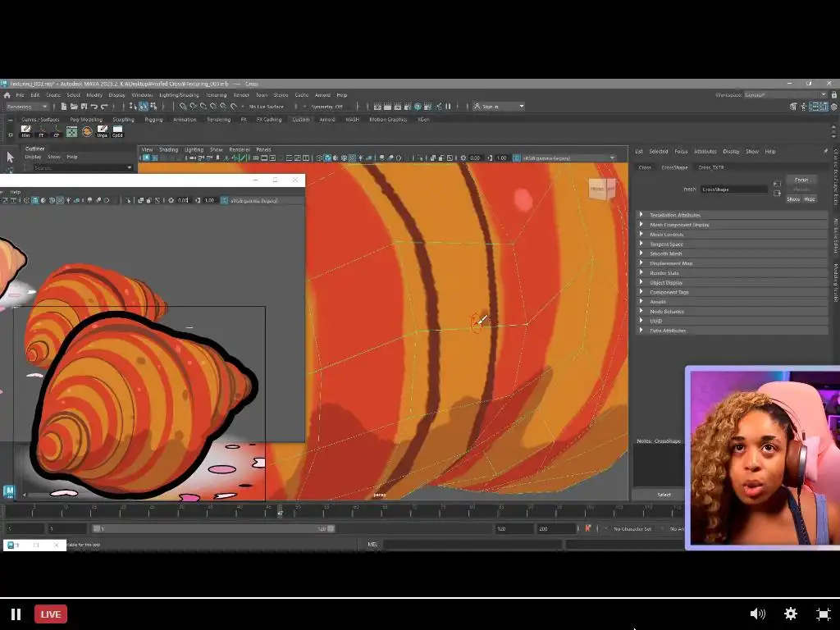Open the Workspace dropdown
Image resolution: width=840 pixels, height=630 pixels.
click(x=786, y=95)
